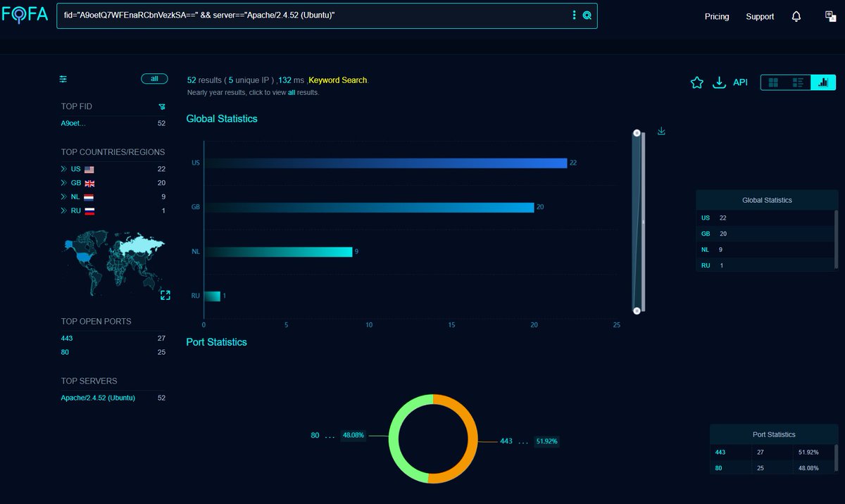Expand the world map fullscreen

pyautogui.click(x=165, y=295)
